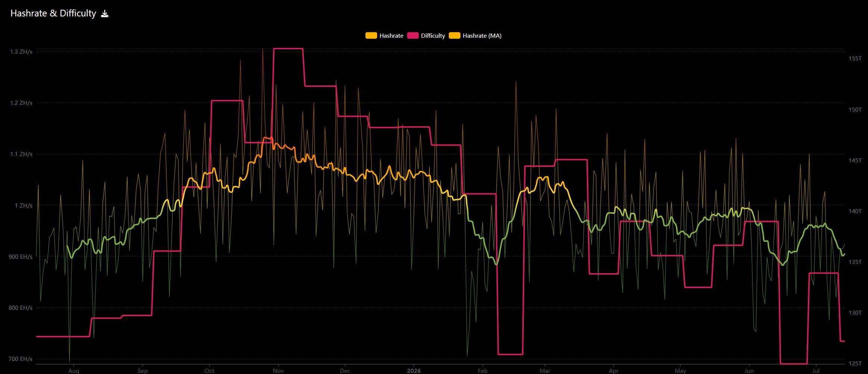Screen dimensions: 868x374
Task: Click the Jul label on the time axis
Action: pyautogui.click(x=816, y=371)
